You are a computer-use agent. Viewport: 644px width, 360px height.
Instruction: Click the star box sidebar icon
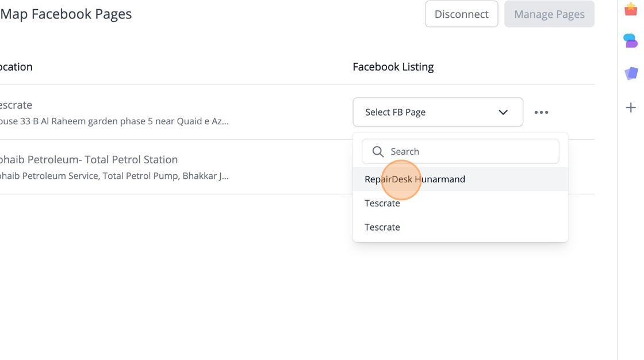(x=631, y=10)
